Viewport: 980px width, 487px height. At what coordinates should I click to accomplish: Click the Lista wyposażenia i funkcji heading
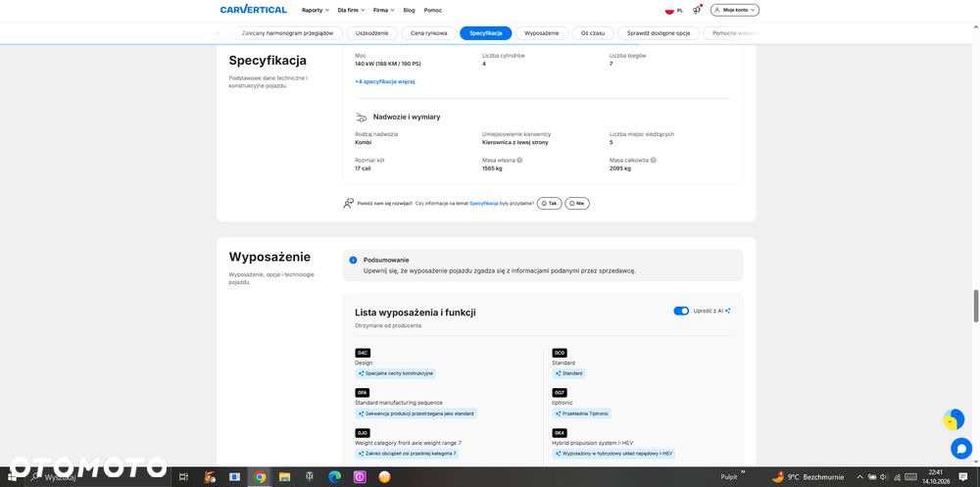pyautogui.click(x=415, y=312)
